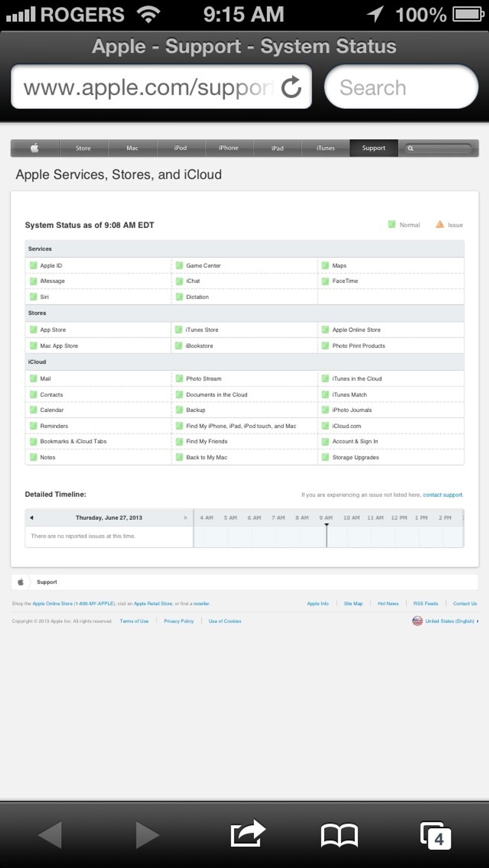Viewport: 489px width, 868px height.
Task: Tap the Game Center service entry
Action: pos(204,265)
